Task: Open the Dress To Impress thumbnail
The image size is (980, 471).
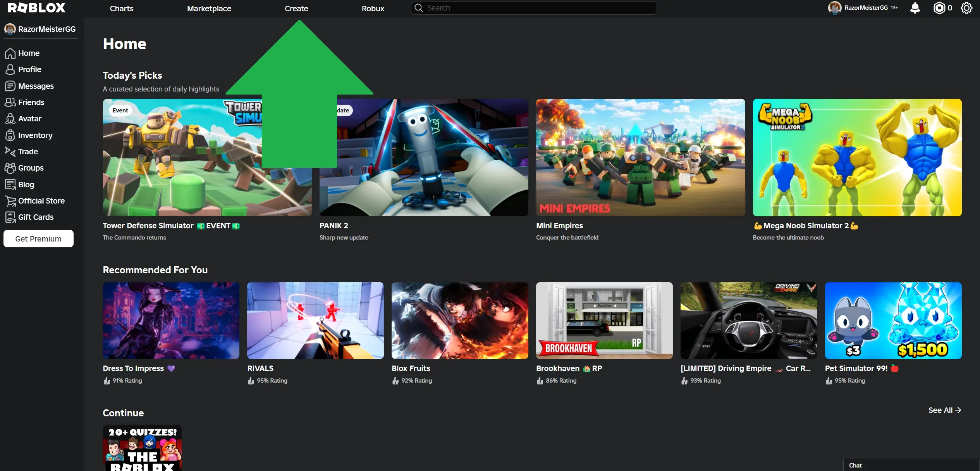Action: [x=171, y=321]
